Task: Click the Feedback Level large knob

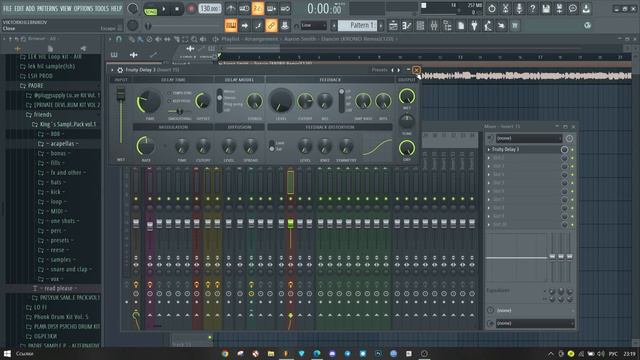Action: 281,101
